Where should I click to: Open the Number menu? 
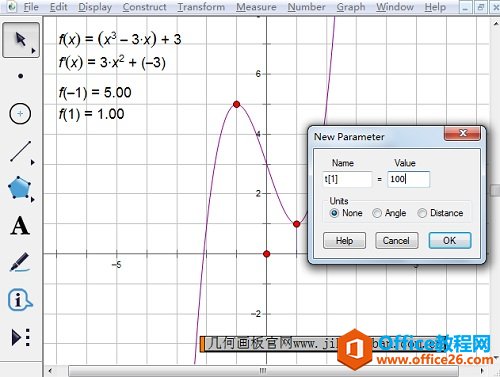(x=306, y=7)
